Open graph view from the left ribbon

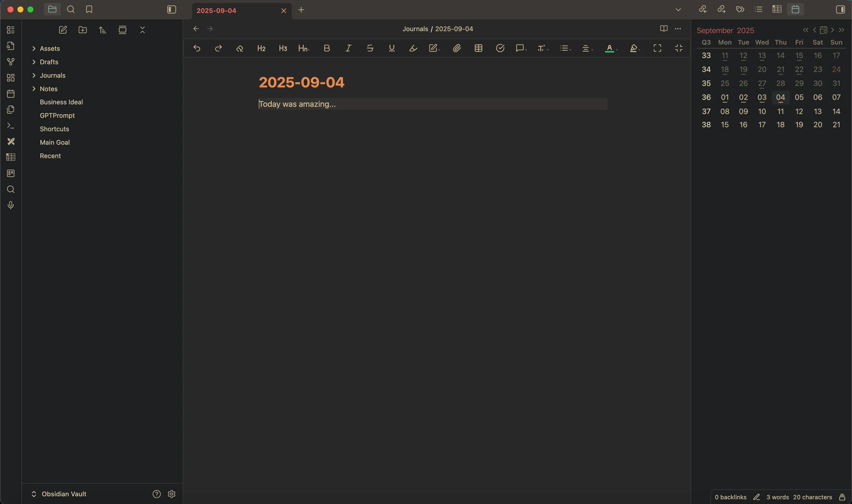pyautogui.click(x=10, y=62)
